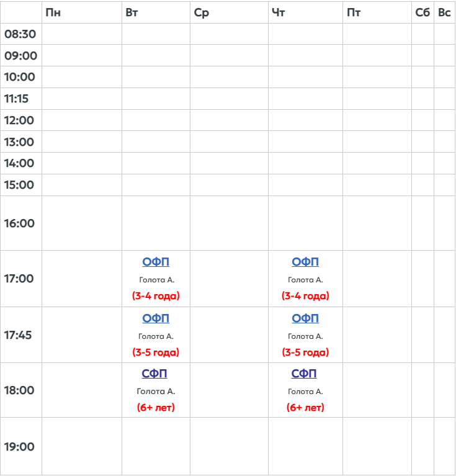Open Tuesday 18:00 СФП class link

(155, 374)
